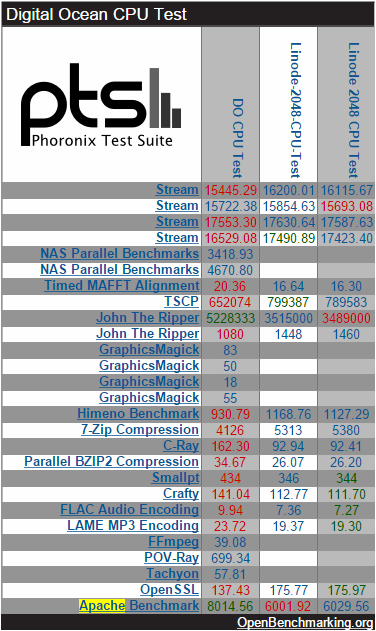Open NAS Parallel Benchmarks link beside 3418.93
Image resolution: width=376 pixels, height=631 pixels.
(120, 254)
